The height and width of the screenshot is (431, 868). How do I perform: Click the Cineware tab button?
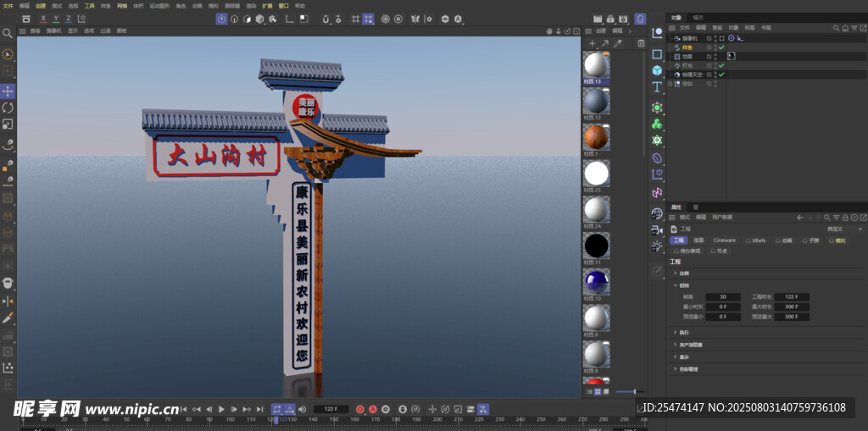(x=725, y=240)
